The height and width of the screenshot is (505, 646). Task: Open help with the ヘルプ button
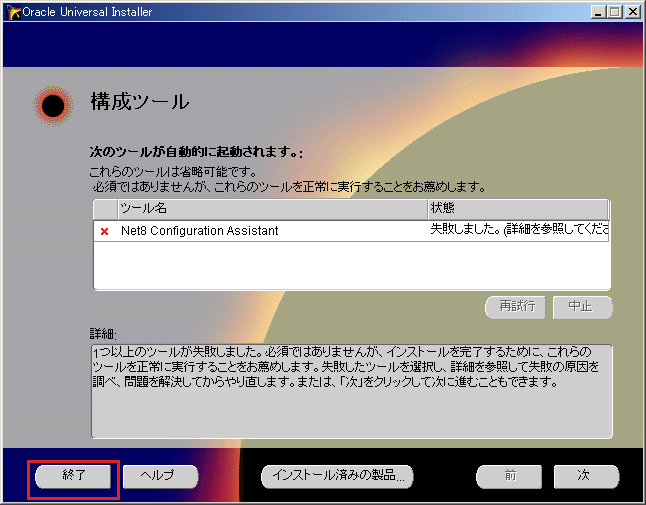click(161, 476)
